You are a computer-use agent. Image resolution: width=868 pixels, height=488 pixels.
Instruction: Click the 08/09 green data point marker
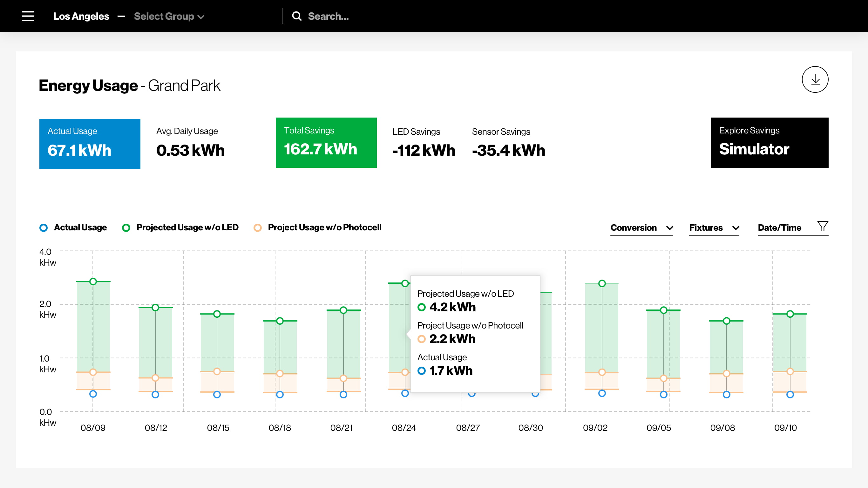point(93,281)
